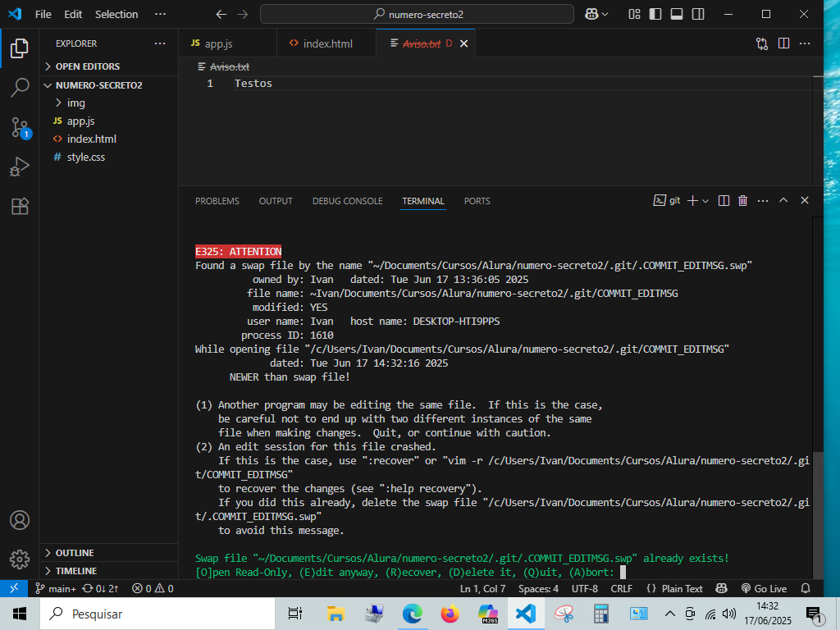
Task: Open style.css from the file tree
Action: click(x=109, y=157)
